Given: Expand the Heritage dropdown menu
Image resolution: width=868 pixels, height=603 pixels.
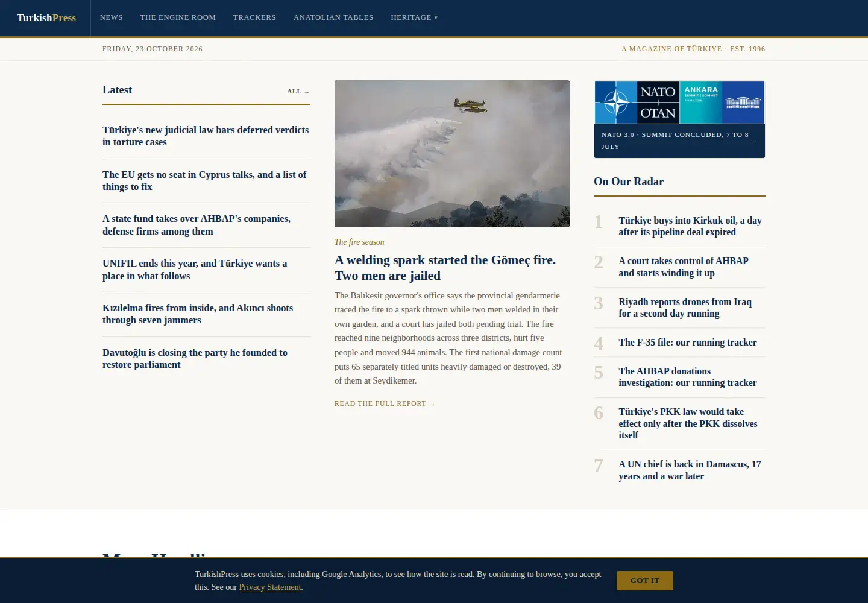Looking at the screenshot, I should [414, 17].
